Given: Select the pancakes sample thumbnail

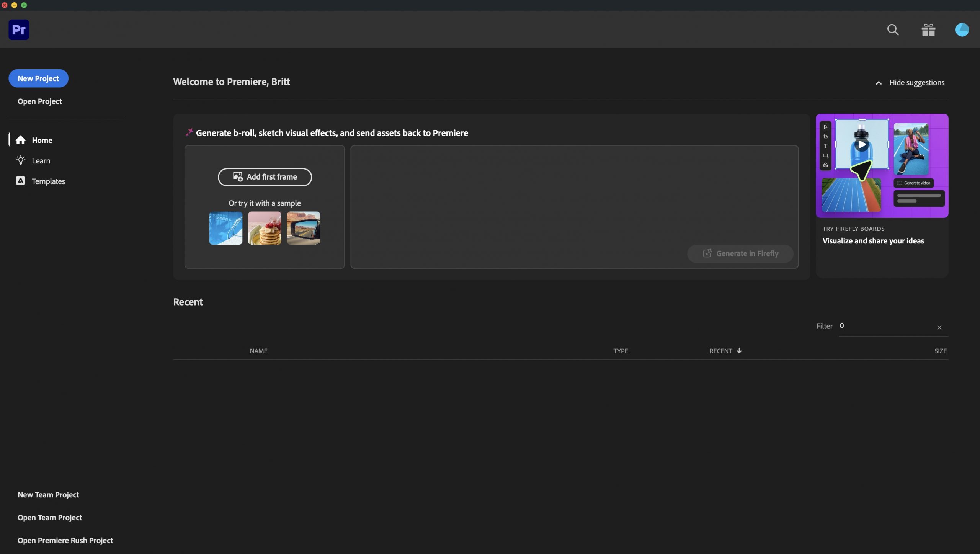Looking at the screenshot, I should coord(265,228).
